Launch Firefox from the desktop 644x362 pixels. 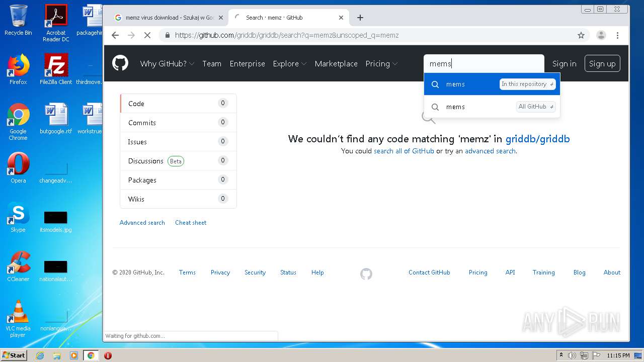[x=18, y=69]
